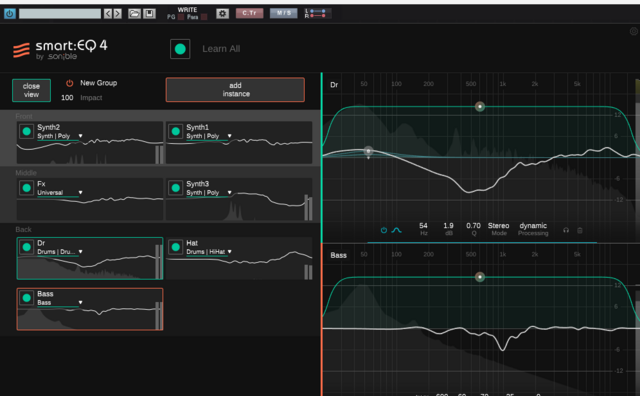The width and height of the screenshot is (640, 396).
Task: Click the level meter on Bass instance
Action: pos(158,315)
